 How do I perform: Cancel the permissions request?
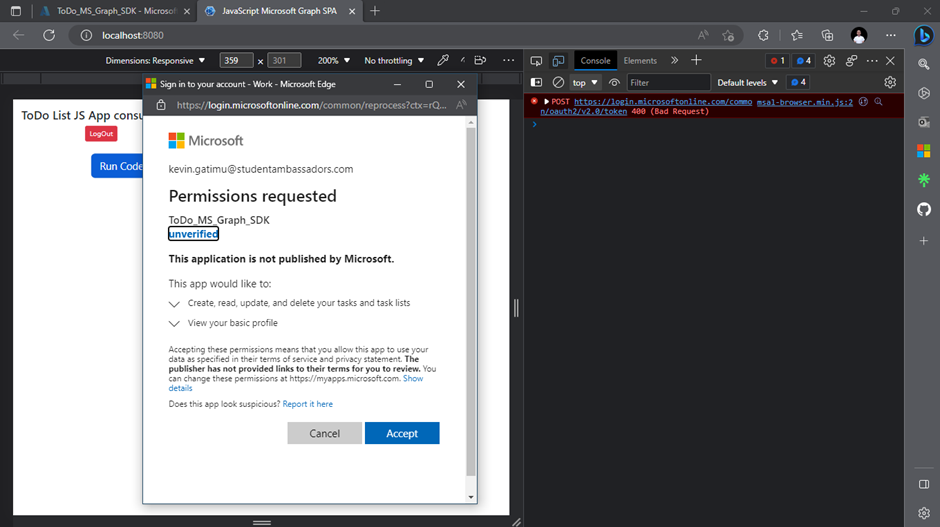point(324,433)
